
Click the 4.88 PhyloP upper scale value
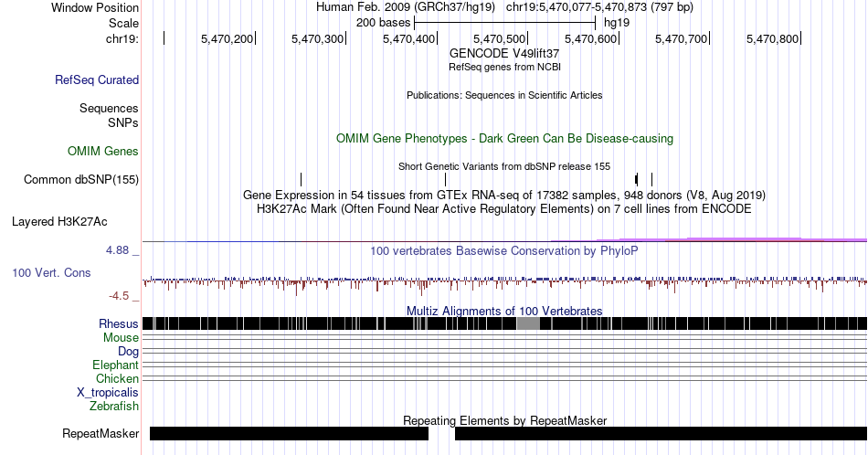coord(117,250)
